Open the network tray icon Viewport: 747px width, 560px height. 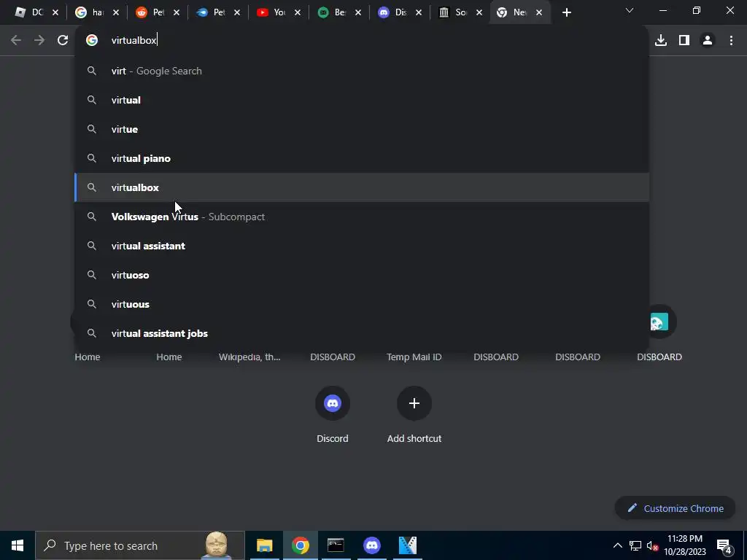tap(635, 545)
